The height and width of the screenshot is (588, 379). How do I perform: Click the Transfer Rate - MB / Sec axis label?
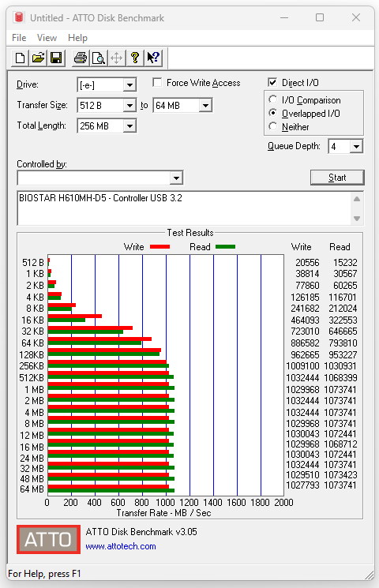pos(163,513)
